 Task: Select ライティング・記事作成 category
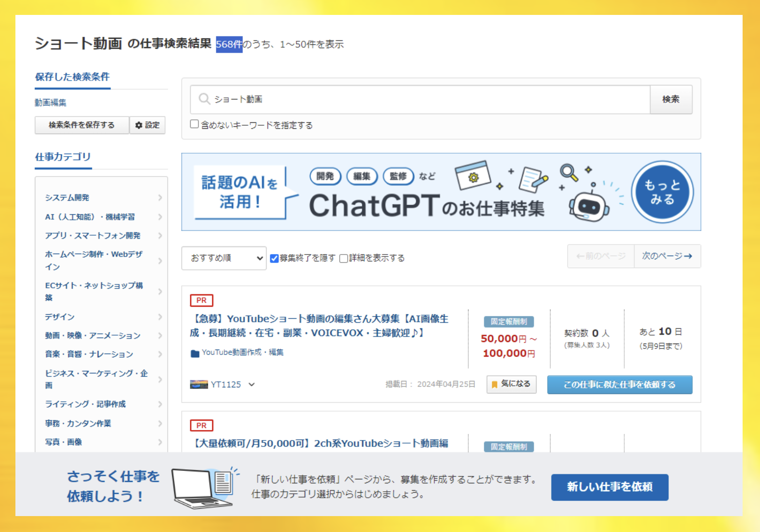click(86, 404)
